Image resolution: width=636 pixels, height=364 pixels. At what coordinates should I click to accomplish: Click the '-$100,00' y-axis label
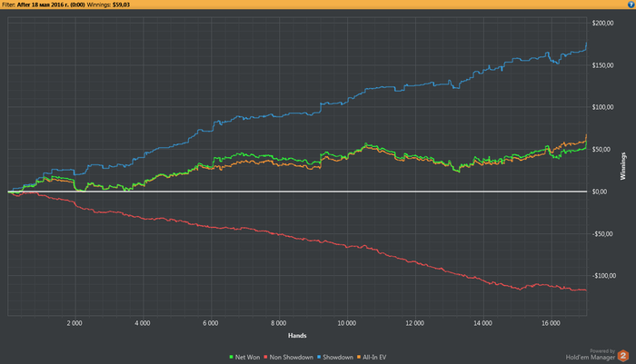(604, 276)
